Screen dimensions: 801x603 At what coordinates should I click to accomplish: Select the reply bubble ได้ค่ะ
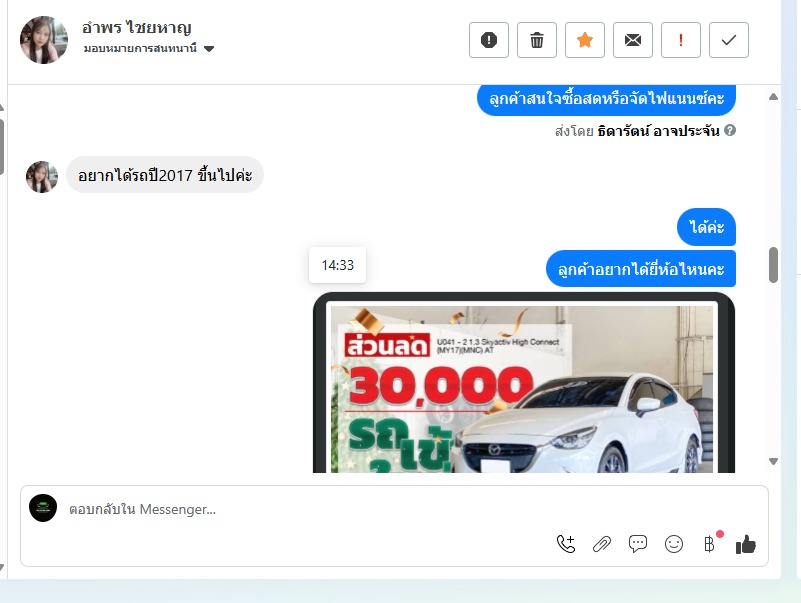(x=706, y=227)
